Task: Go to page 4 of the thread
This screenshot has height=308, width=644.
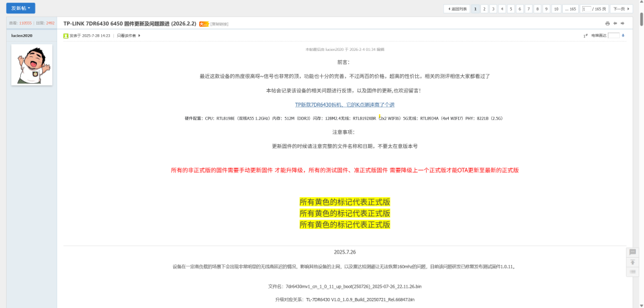Action: click(502, 9)
